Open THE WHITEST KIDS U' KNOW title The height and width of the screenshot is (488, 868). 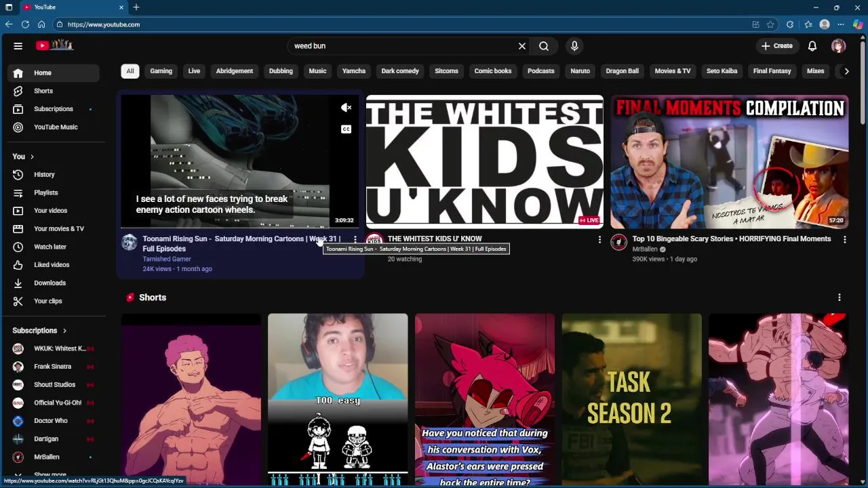(x=435, y=239)
